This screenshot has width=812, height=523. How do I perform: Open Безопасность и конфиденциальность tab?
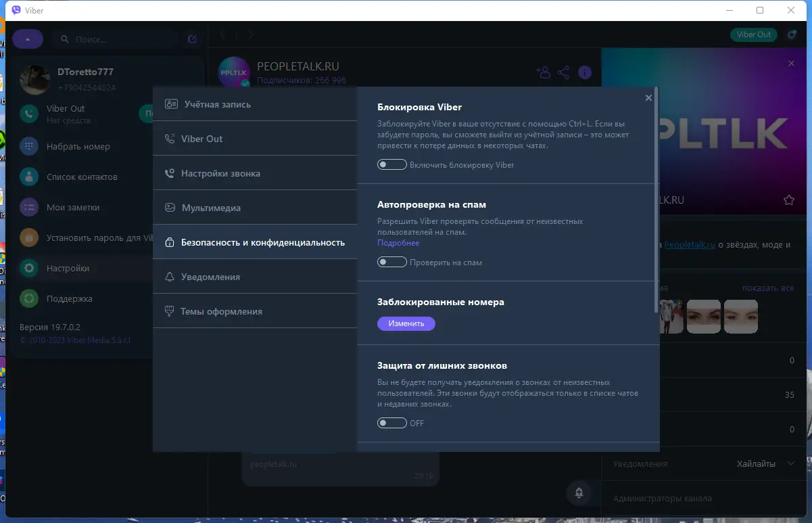(255, 242)
